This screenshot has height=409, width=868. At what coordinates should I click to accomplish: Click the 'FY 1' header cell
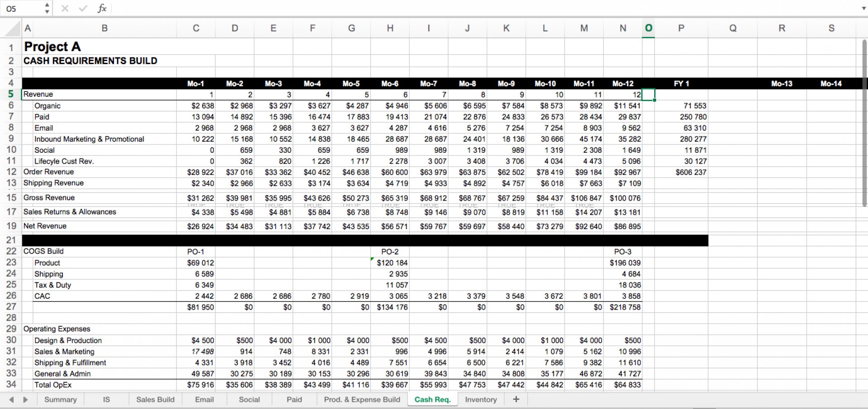(x=681, y=84)
